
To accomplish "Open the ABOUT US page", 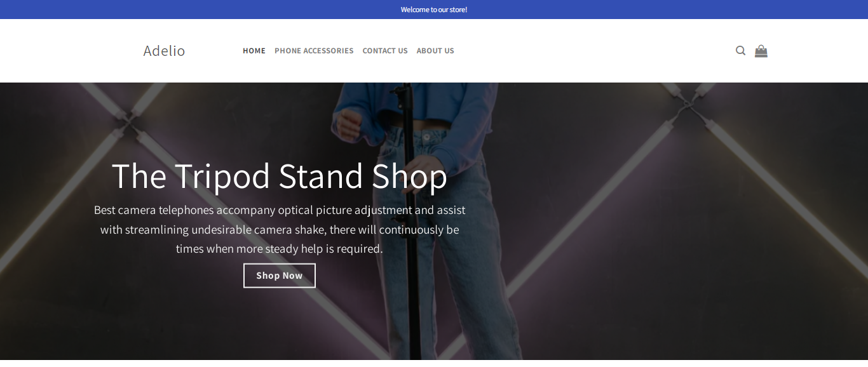I will click(435, 51).
